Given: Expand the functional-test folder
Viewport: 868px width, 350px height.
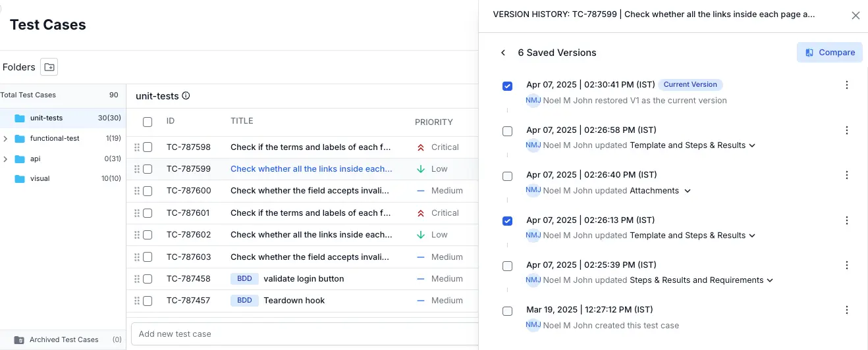Looking at the screenshot, I should pos(6,139).
